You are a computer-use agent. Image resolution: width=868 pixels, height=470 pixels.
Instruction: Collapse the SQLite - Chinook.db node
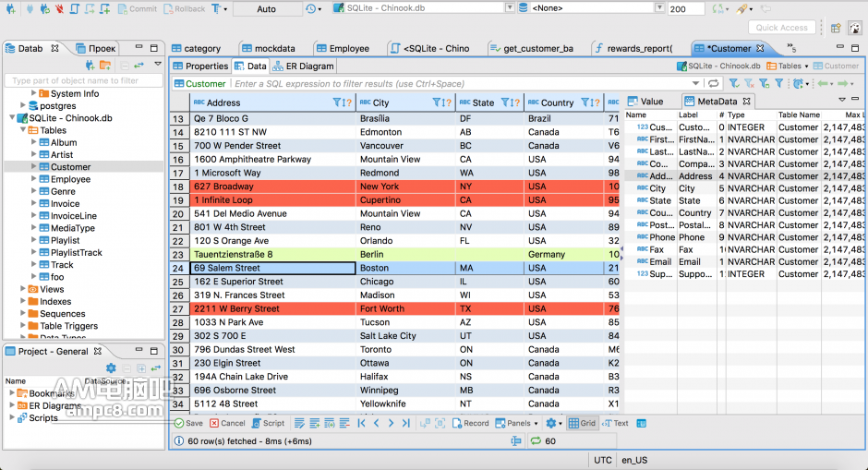pyautogui.click(x=12, y=117)
